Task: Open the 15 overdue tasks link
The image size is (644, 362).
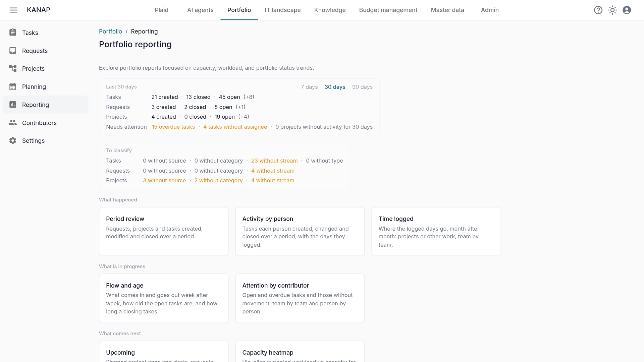Action: click(x=173, y=127)
